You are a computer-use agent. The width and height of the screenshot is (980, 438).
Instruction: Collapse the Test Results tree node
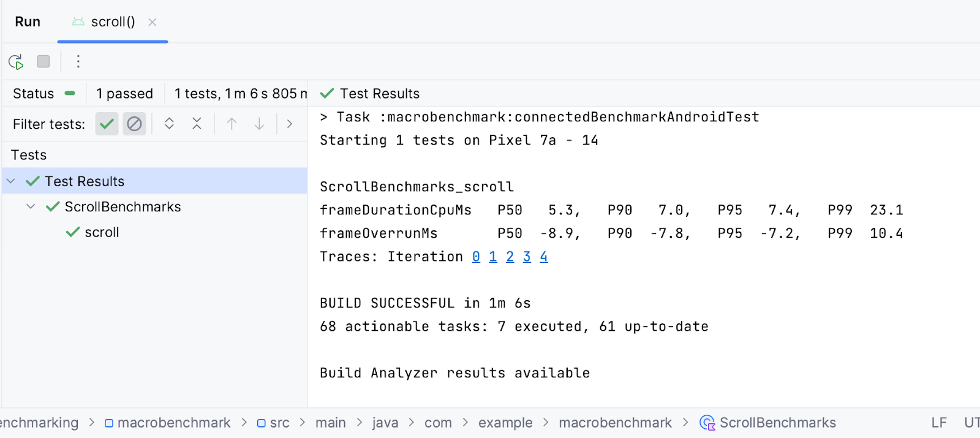click(11, 181)
